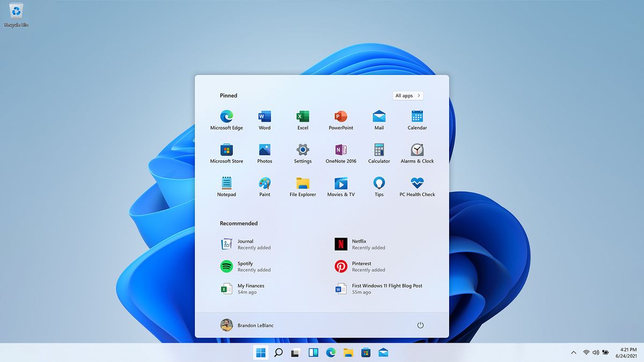This screenshot has height=362, width=644.
Task: Click the All apps button
Action: [407, 95]
